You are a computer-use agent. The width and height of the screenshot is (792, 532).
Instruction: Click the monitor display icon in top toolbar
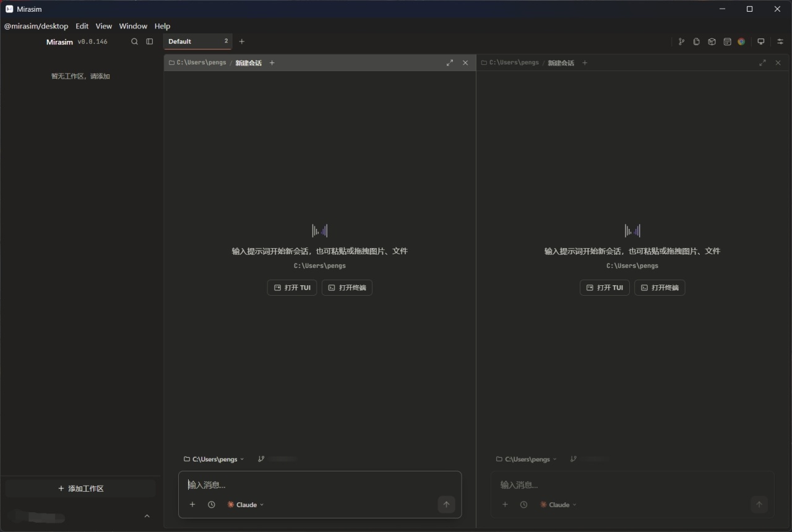(761, 41)
